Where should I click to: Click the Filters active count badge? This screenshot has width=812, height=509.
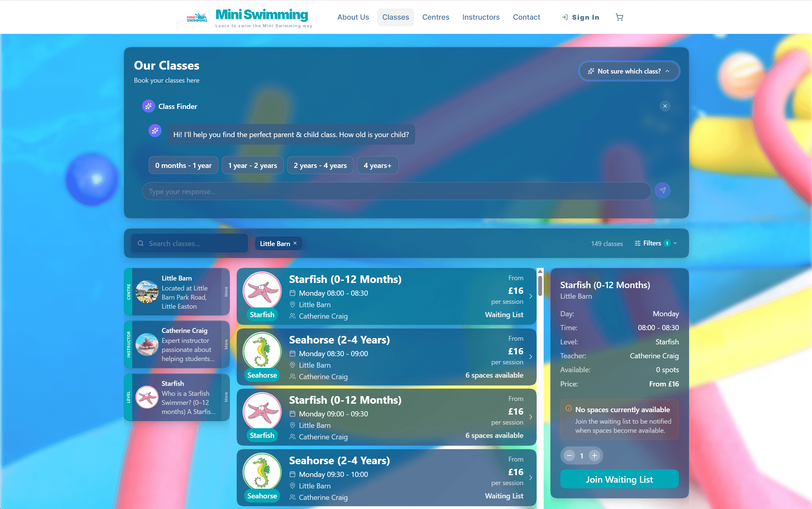click(666, 243)
